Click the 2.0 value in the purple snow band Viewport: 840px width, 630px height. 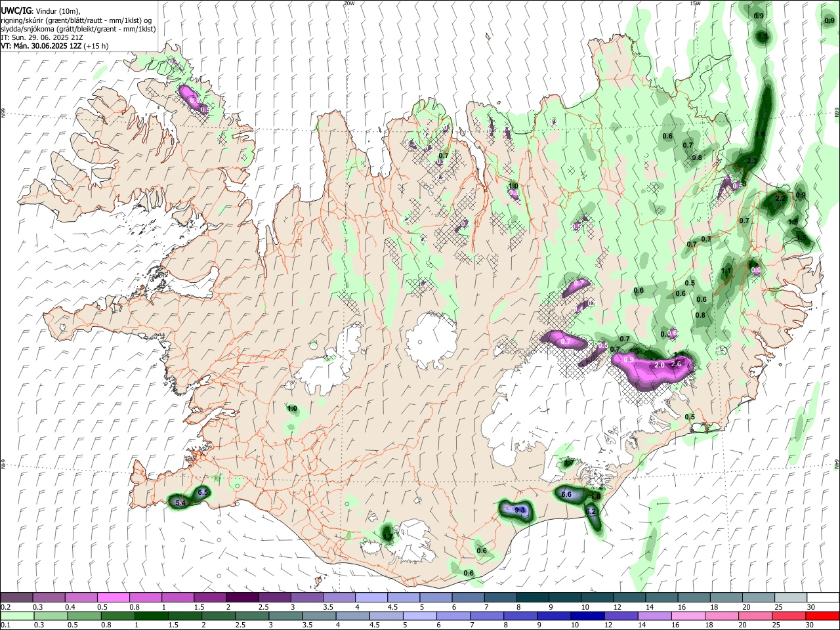(660, 365)
